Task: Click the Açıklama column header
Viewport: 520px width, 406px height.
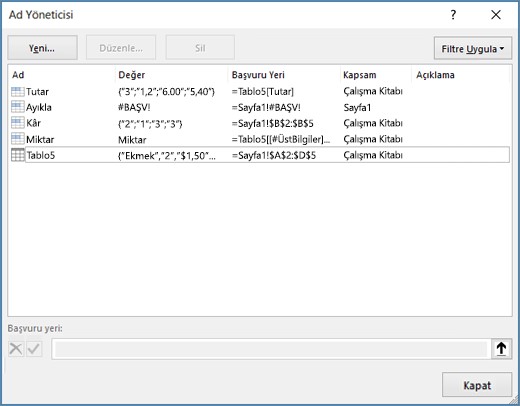Action: tap(461, 75)
